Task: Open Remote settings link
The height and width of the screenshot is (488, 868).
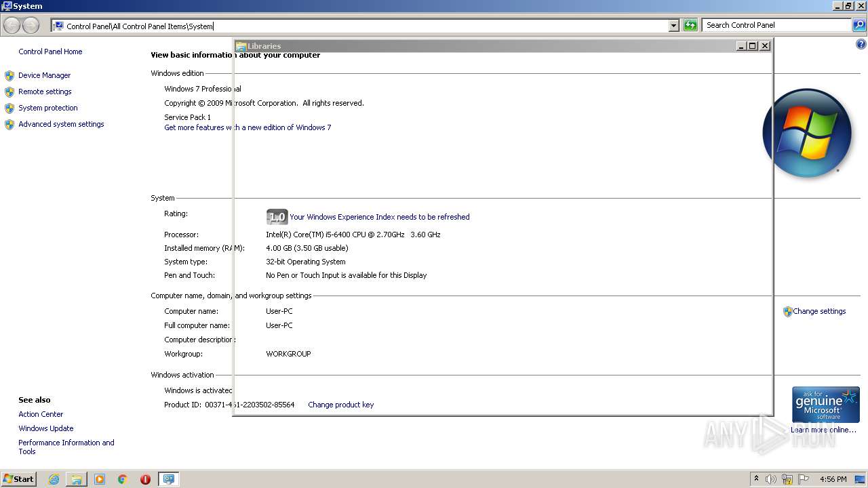Action: tap(45, 91)
